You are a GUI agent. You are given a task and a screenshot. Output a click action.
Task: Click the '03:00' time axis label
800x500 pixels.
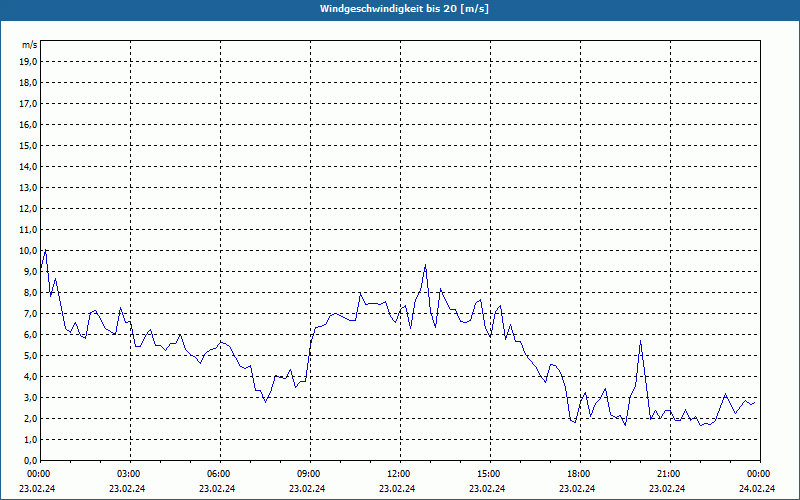click(130, 474)
